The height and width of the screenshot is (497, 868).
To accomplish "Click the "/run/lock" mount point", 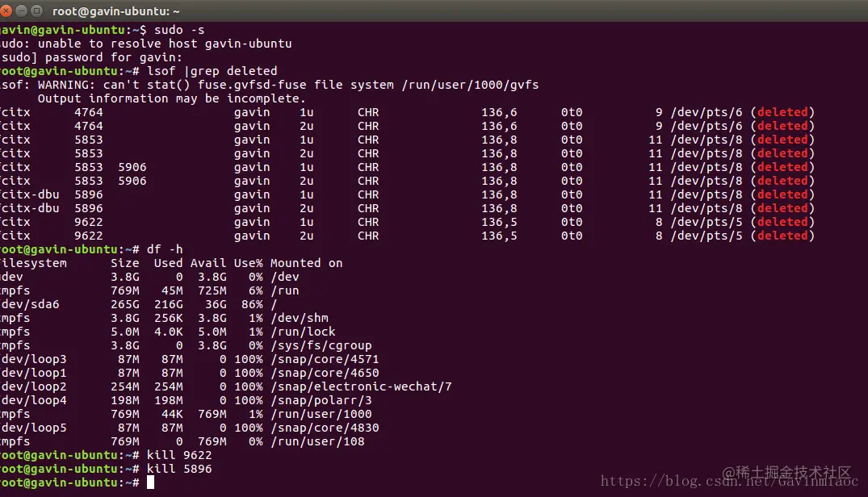I will 303,332.
